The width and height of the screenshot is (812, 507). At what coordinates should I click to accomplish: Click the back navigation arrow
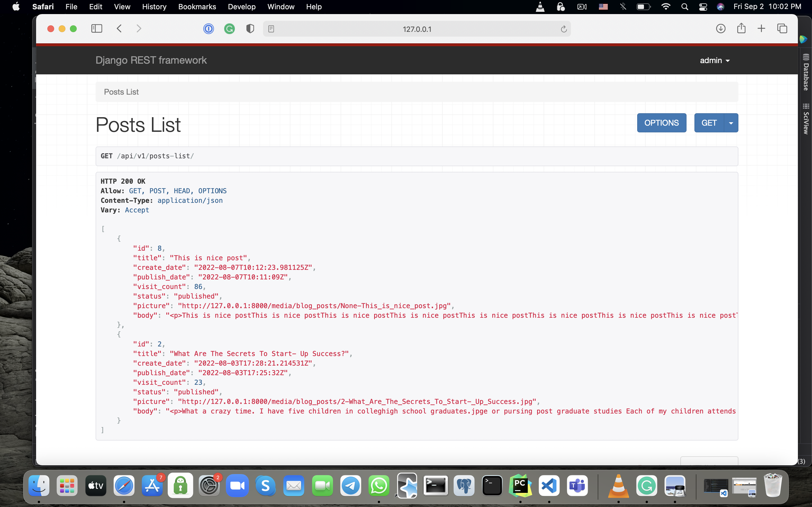point(119,28)
